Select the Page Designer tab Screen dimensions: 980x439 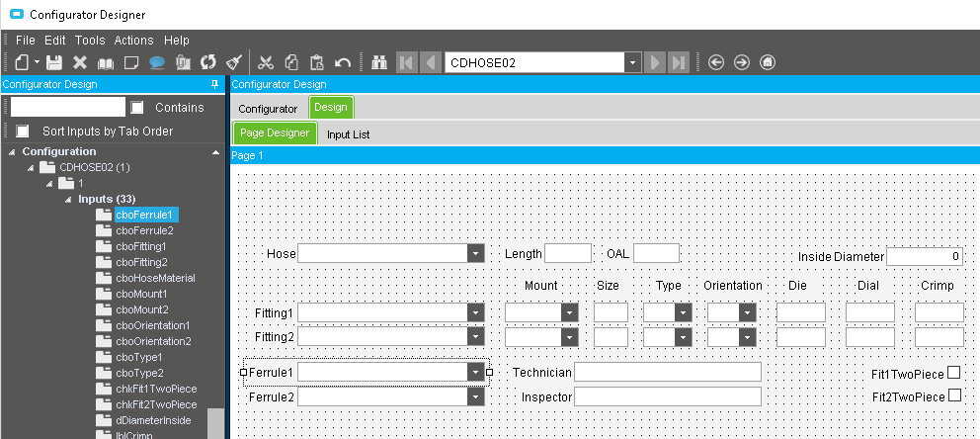click(x=275, y=132)
